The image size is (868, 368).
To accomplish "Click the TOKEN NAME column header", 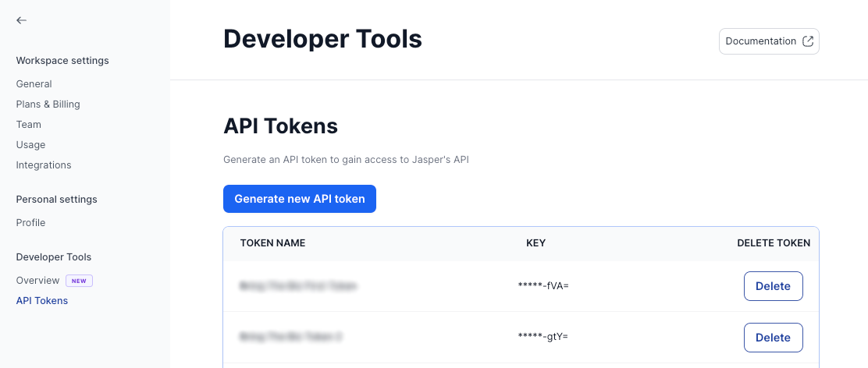I will pos(273,243).
